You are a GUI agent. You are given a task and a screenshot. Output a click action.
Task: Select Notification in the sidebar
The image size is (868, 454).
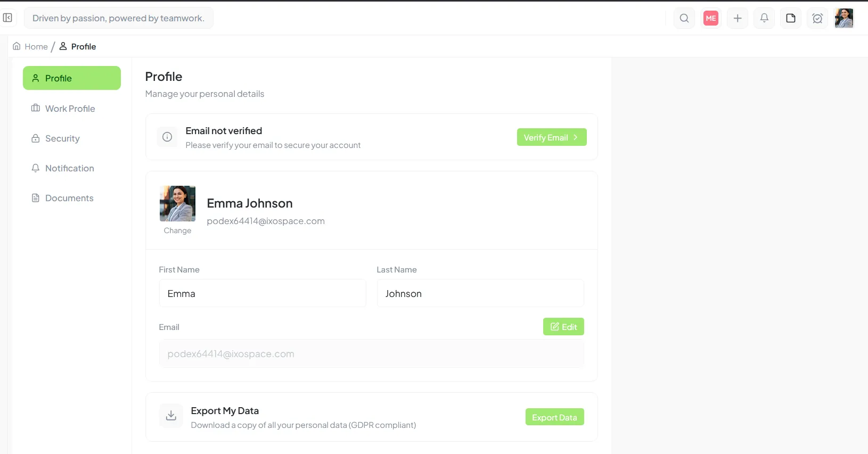(x=69, y=168)
